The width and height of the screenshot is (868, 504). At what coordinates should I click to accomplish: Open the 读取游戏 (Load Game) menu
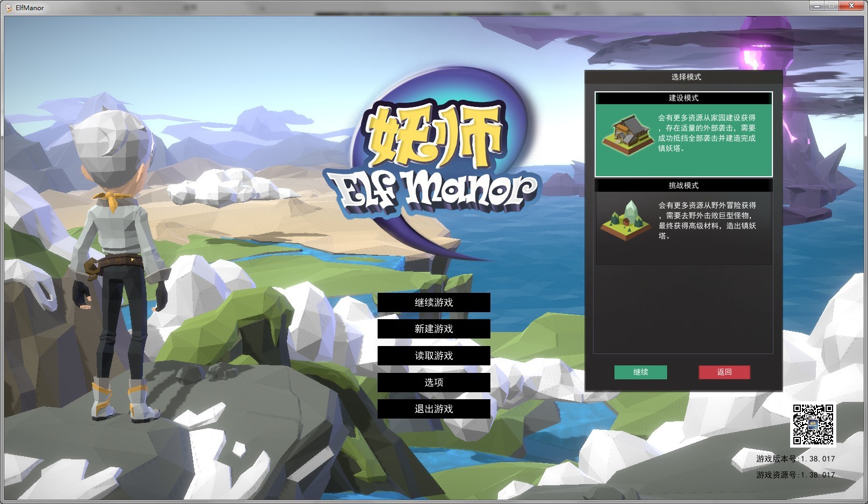coord(433,356)
